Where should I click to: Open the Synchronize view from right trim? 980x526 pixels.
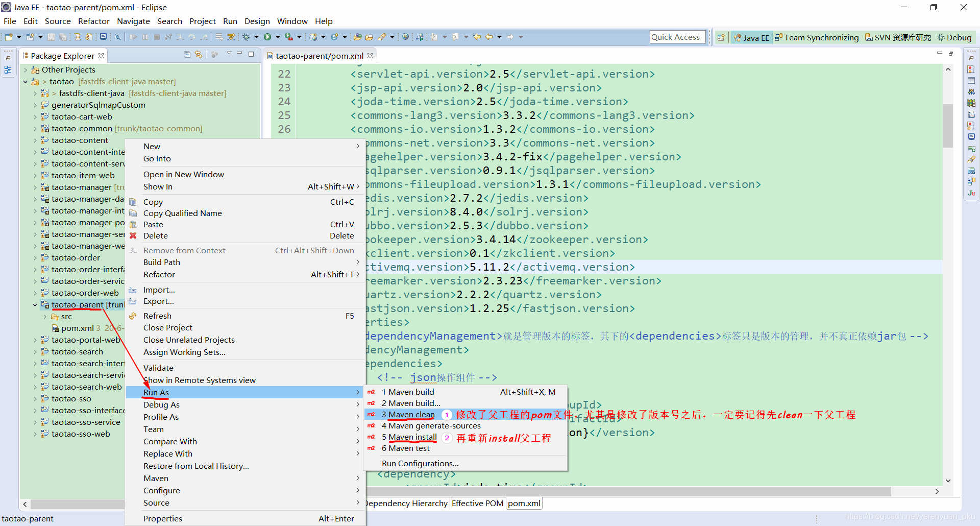(x=971, y=182)
